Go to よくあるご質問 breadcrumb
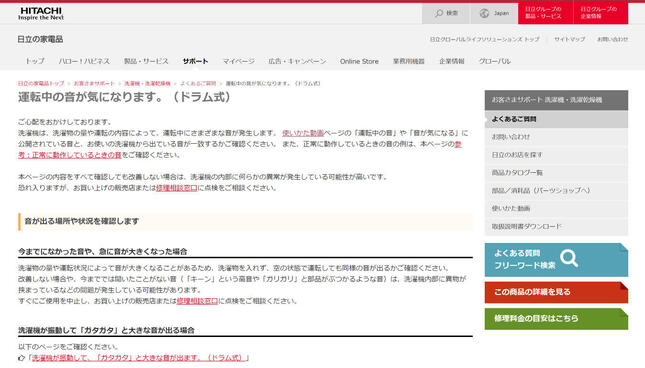 point(198,83)
